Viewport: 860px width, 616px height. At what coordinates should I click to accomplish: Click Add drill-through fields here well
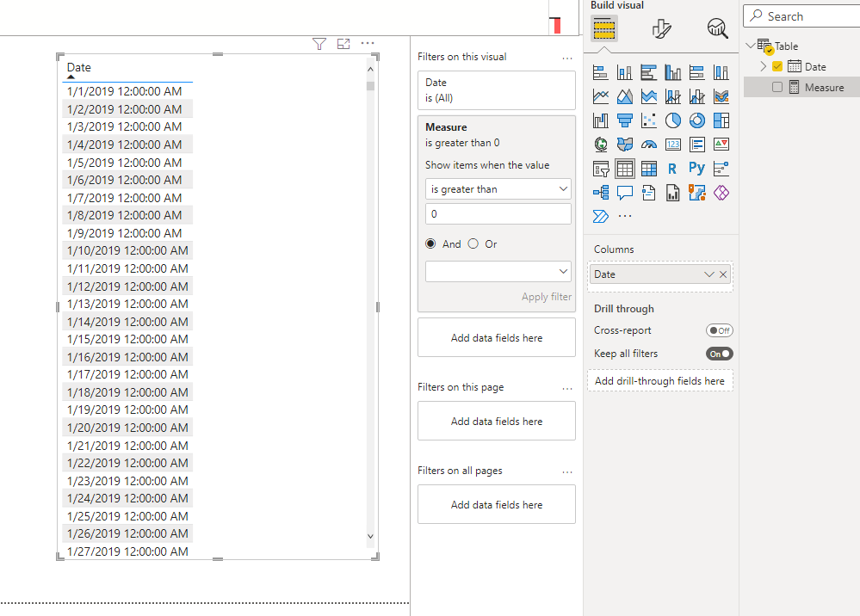(659, 381)
